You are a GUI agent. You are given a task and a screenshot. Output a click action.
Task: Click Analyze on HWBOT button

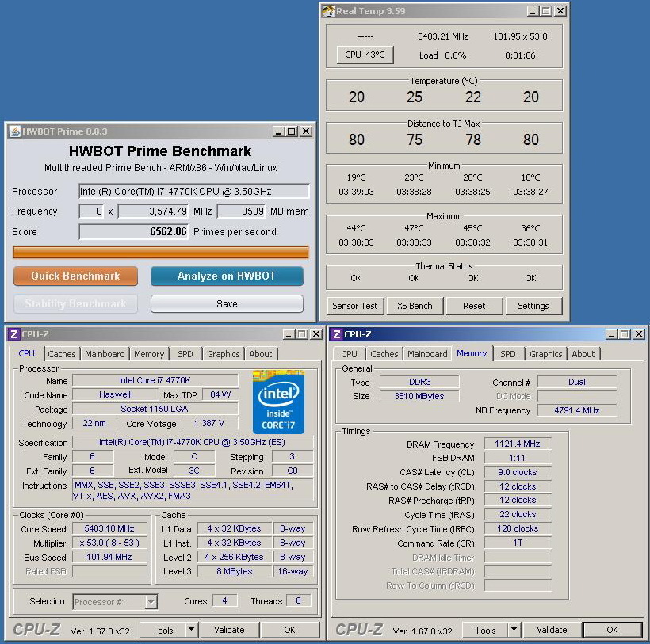[227, 276]
